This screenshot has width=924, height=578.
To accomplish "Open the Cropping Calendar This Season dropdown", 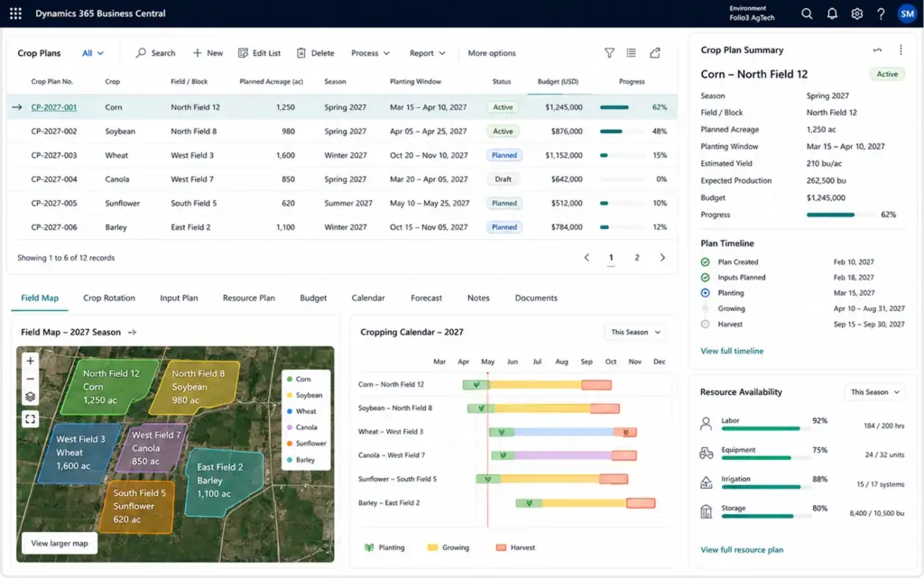I will (x=635, y=332).
